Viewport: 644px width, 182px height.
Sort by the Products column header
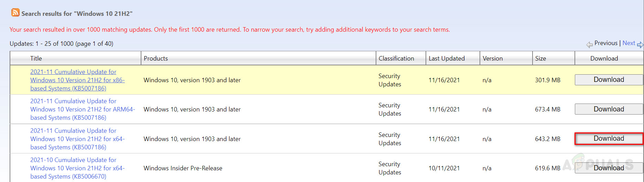pyautogui.click(x=156, y=58)
